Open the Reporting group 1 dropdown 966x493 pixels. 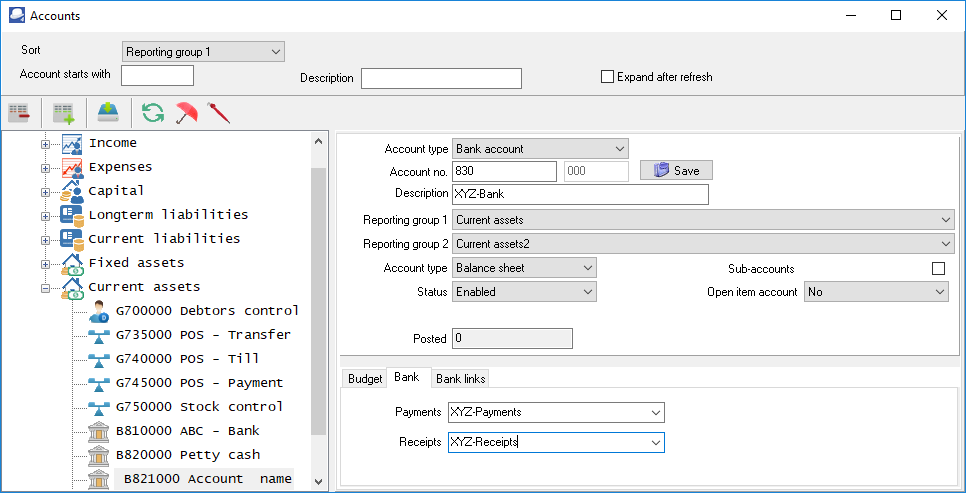click(703, 220)
